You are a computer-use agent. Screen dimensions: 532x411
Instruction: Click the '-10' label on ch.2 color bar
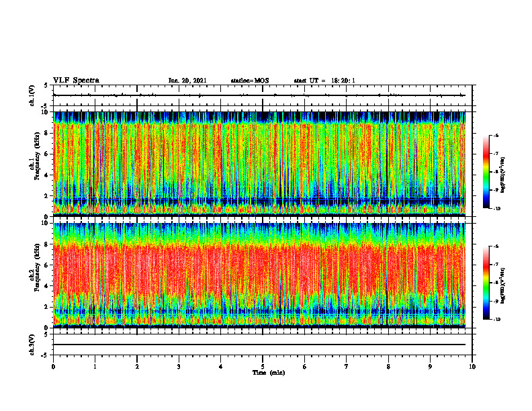pyautogui.click(x=497, y=320)
